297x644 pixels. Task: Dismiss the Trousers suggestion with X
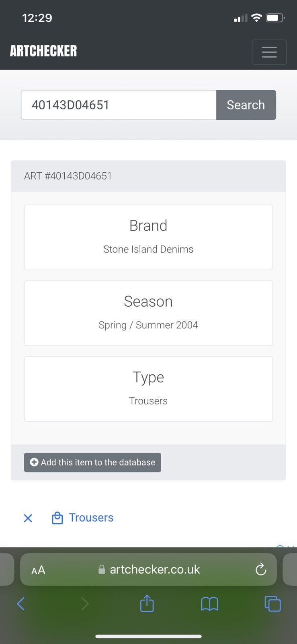(x=28, y=518)
